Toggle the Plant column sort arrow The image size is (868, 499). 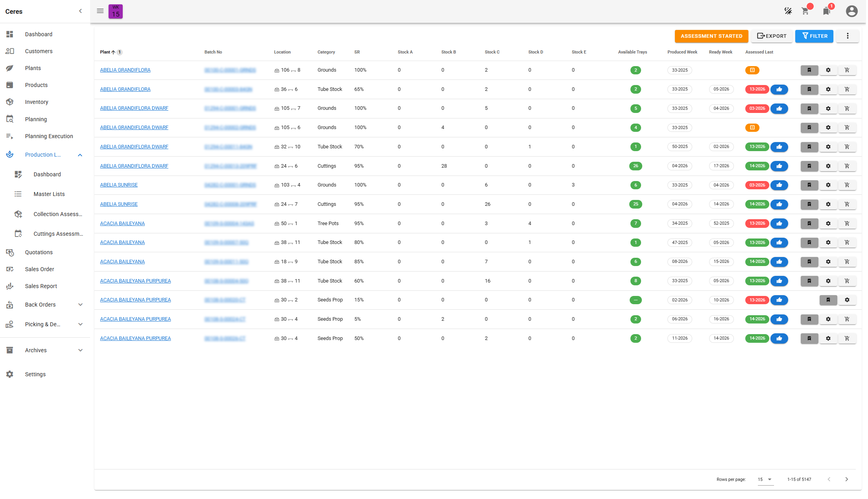(x=113, y=52)
